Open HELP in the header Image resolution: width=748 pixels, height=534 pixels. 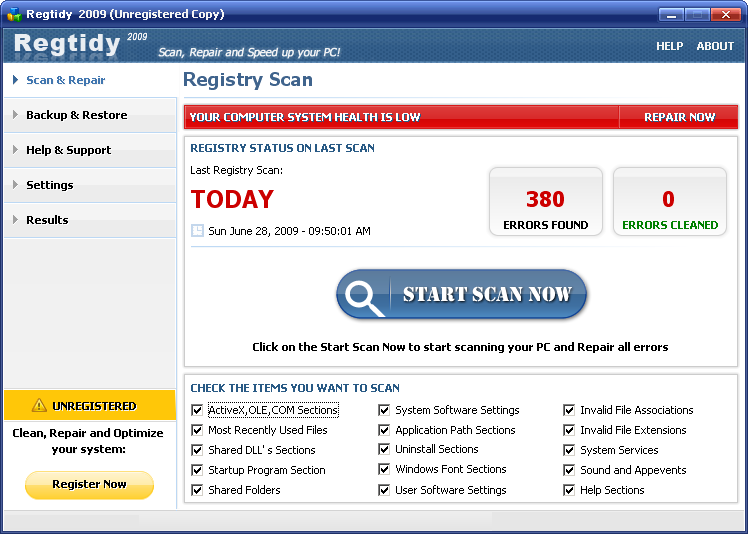tap(670, 46)
